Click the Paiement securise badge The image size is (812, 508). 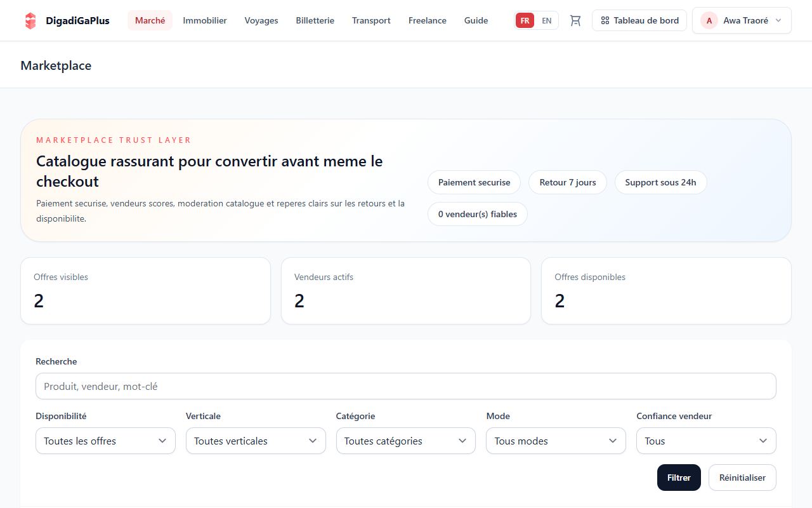[x=474, y=182]
